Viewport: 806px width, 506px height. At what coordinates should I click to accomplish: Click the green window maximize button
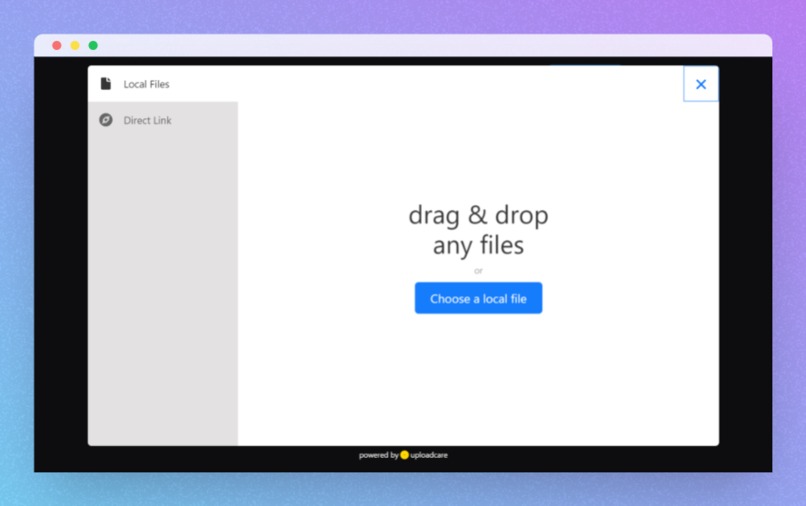[93, 46]
